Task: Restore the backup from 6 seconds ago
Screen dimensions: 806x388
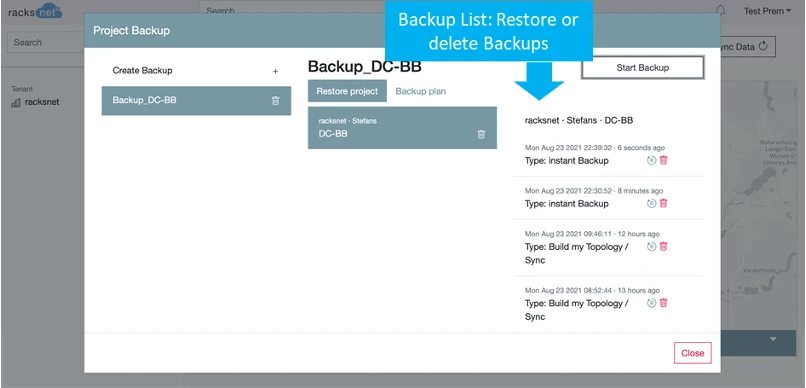Action: [x=652, y=160]
